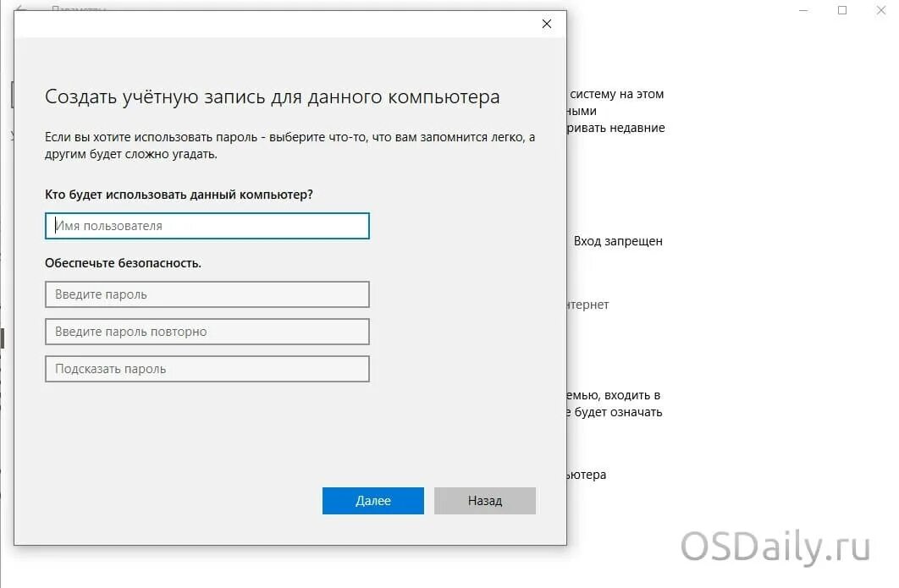Maximize the background Settings window

point(842,10)
